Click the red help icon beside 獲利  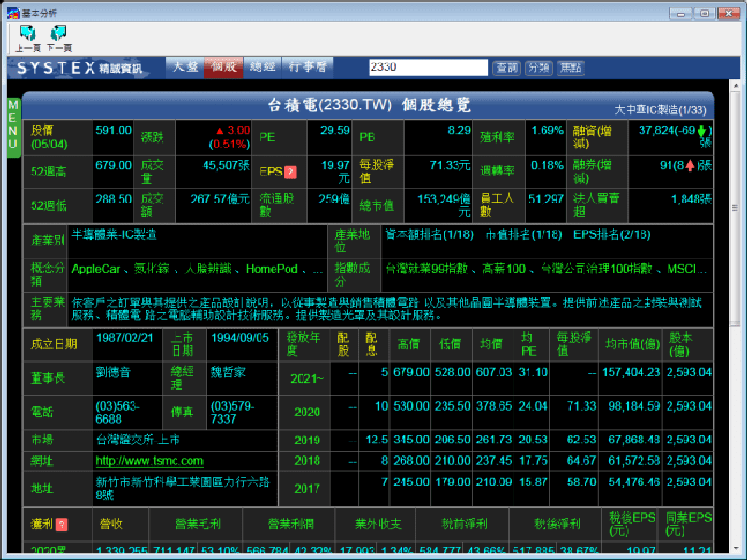62,525
